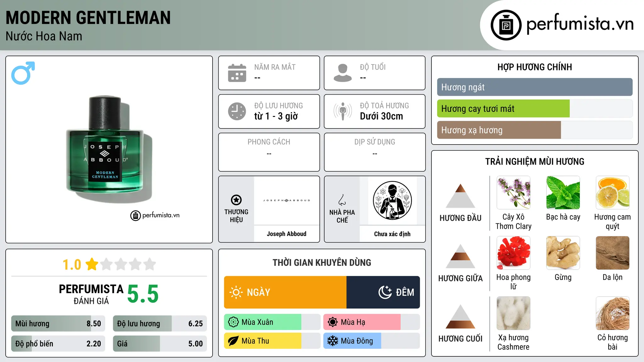Open the Cây Xô Thơm Clary note image

coord(514,192)
